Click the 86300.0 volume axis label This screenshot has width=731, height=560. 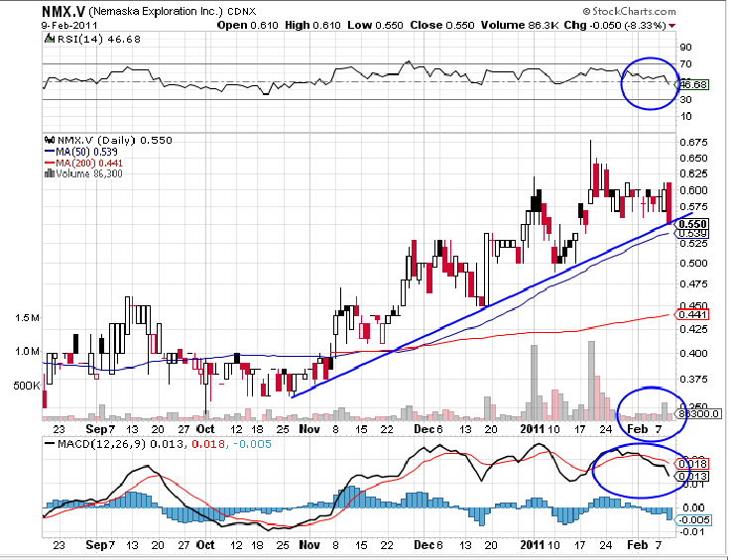699,413
